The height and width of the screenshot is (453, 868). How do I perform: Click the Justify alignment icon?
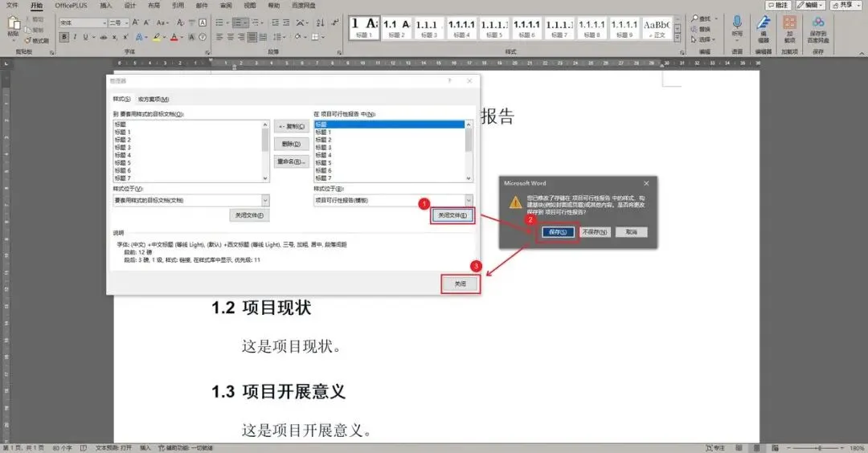click(252, 37)
